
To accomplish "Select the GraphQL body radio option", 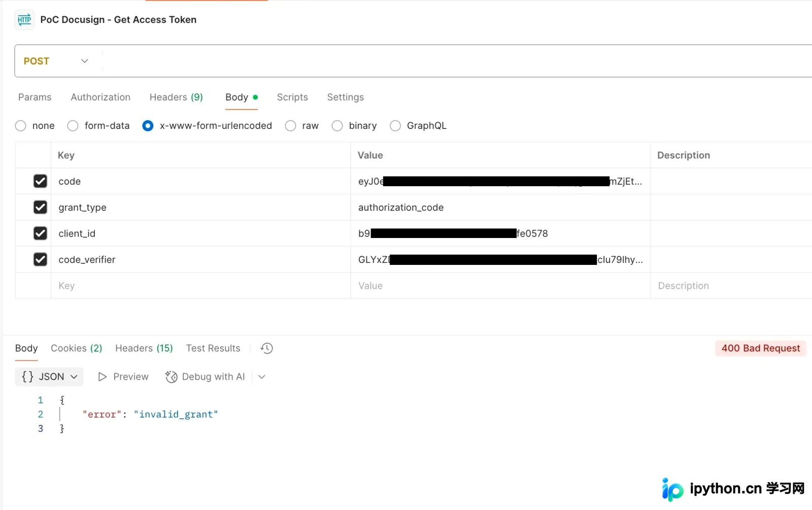I will click(x=395, y=126).
